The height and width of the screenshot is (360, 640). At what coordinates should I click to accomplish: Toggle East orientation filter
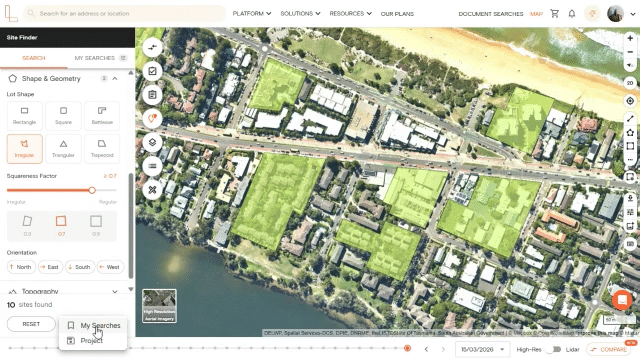pyautogui.click(x=51, y=267)
